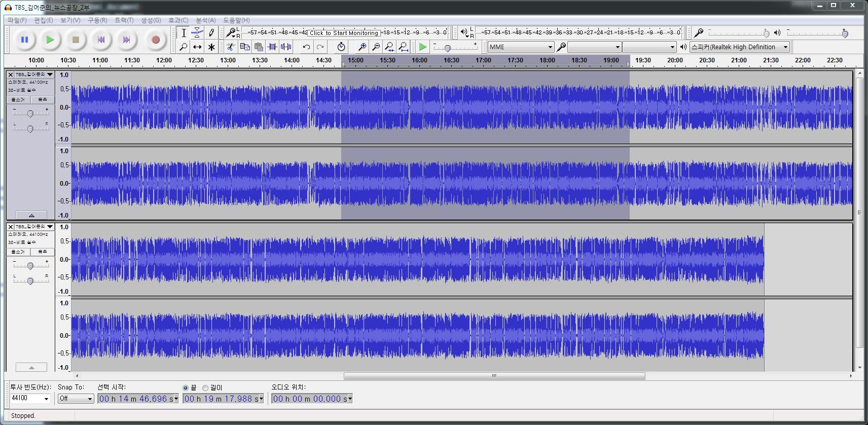Open the 편집(E) menu
Viewport: 868px width, 425px height.
click(x=43, y=20)
